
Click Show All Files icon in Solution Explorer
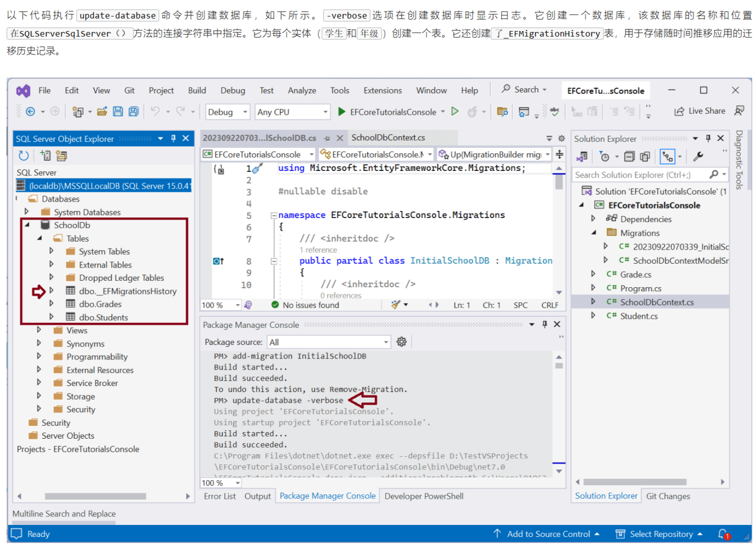(x=645, y=157)
